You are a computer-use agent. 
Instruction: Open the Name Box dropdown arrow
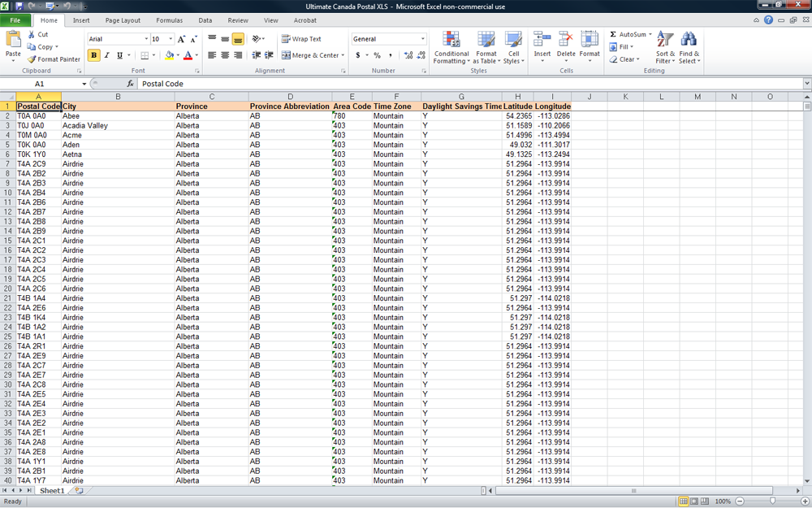click(x=84, y=84)
